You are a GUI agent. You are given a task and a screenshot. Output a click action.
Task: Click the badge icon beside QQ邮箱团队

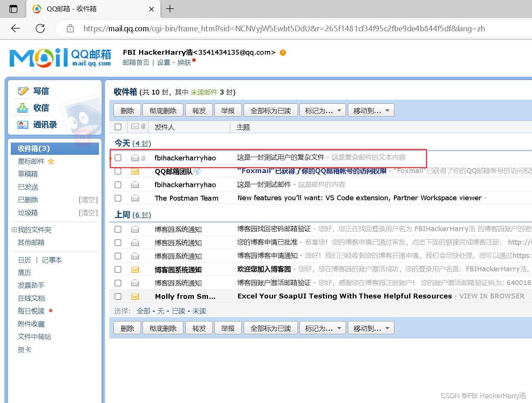197,171
